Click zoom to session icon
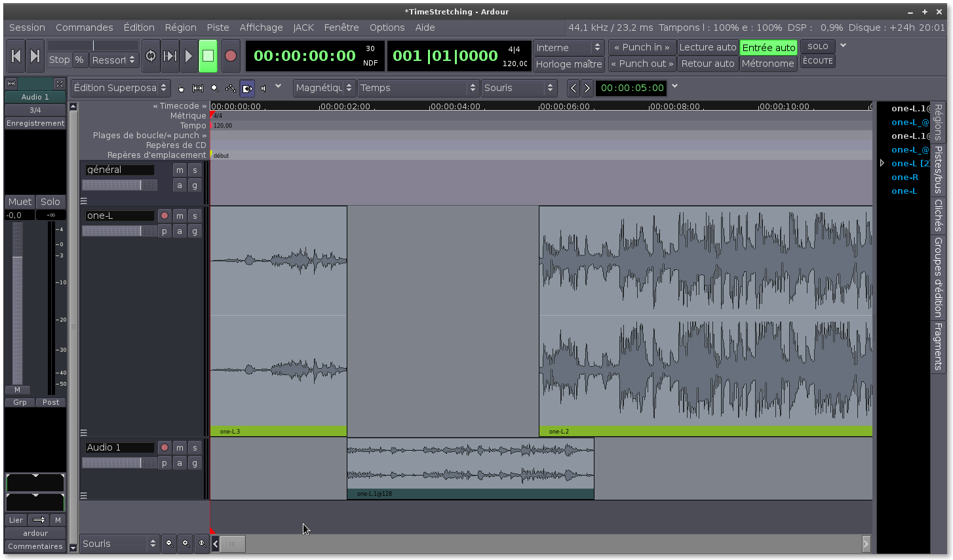This screenshot has height=560, width=953. (x=202, y=543)
